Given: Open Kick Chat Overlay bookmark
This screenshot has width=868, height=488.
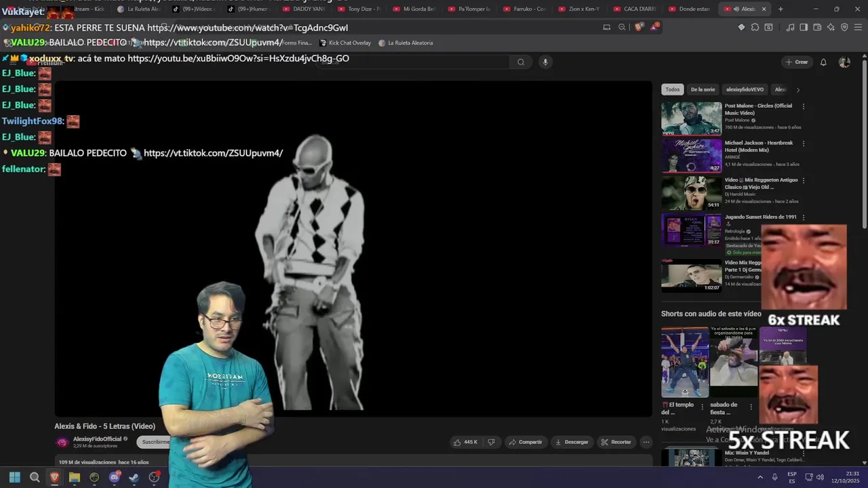Looking at the screenshot, I should (x=345, y=43).
